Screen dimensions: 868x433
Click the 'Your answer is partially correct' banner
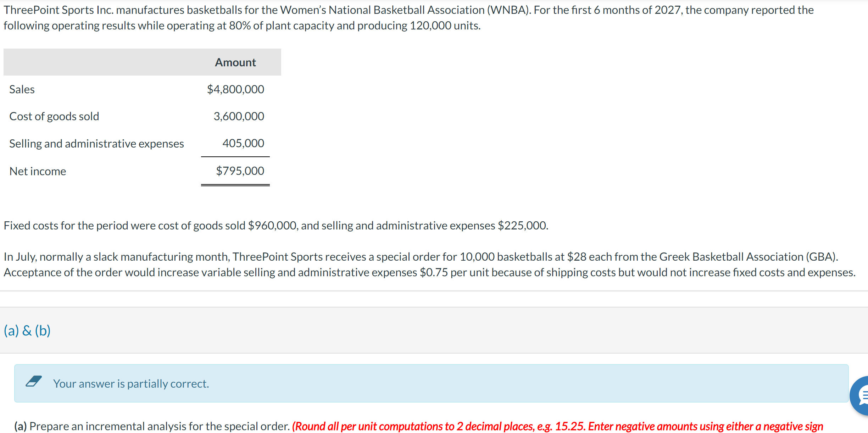click(x=131, y=384)
